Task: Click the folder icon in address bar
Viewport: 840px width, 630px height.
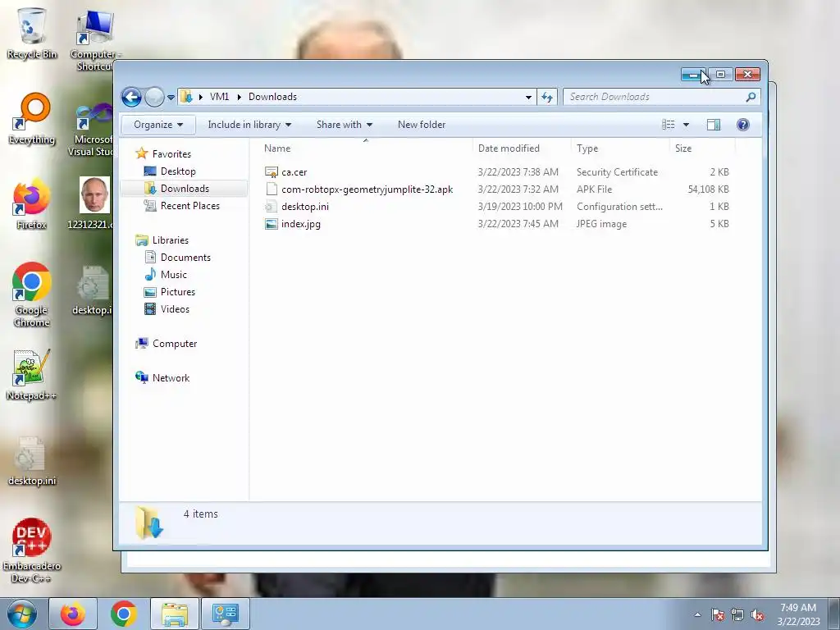Action: pyautogui.click(x=186, y=97)
